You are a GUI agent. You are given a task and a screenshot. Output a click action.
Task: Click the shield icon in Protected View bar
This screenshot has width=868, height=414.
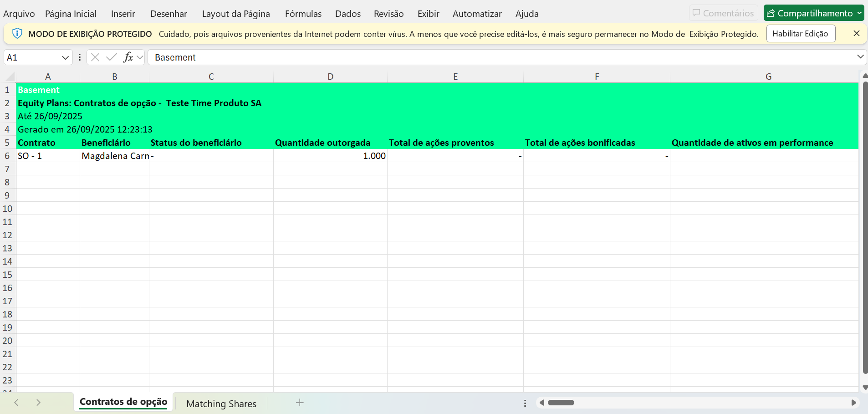pos(17,34)
